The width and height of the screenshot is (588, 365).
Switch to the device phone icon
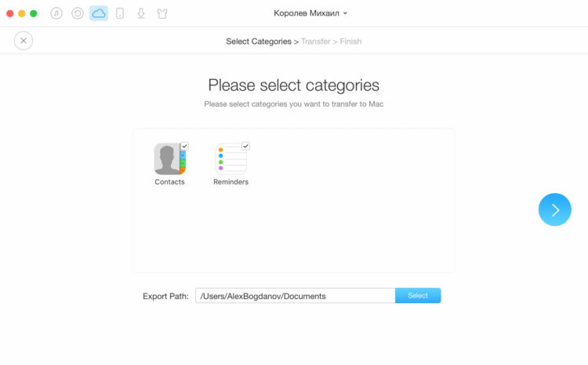120,13
